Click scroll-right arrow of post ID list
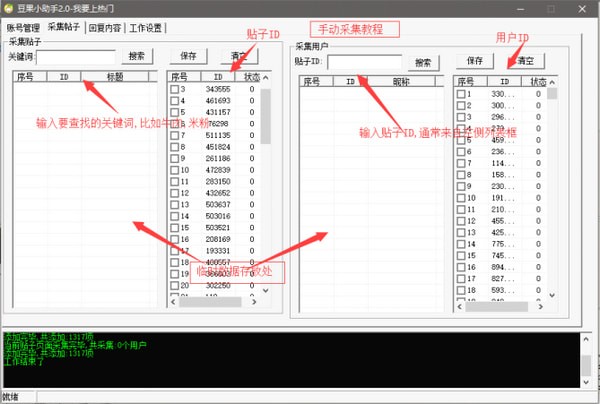Screen dimensions: 600x404 254,302
